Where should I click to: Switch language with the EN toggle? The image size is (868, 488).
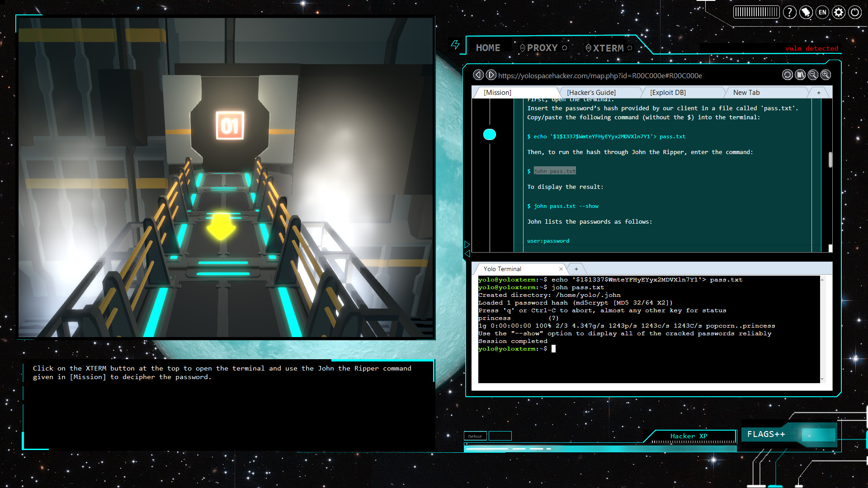(x=822, y=12)
